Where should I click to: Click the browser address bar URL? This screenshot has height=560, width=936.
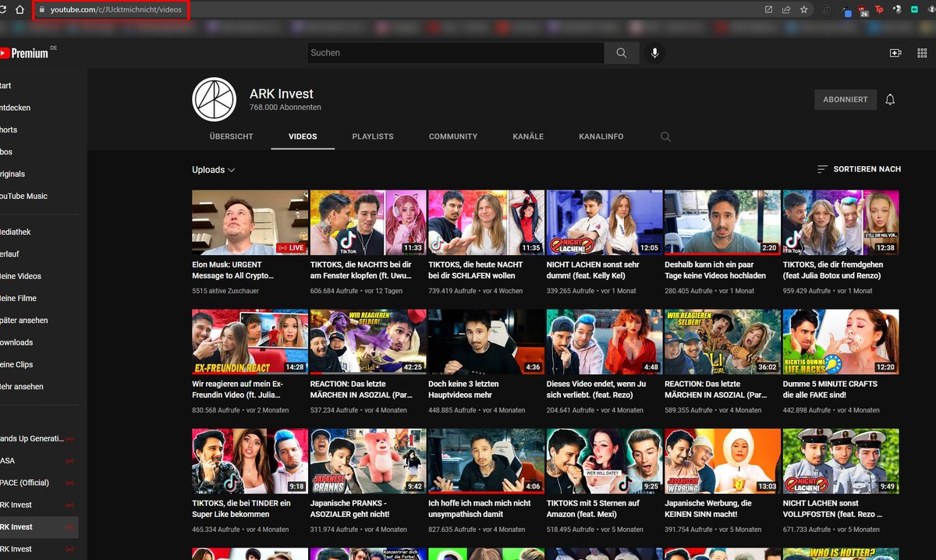tap(115, 9)
